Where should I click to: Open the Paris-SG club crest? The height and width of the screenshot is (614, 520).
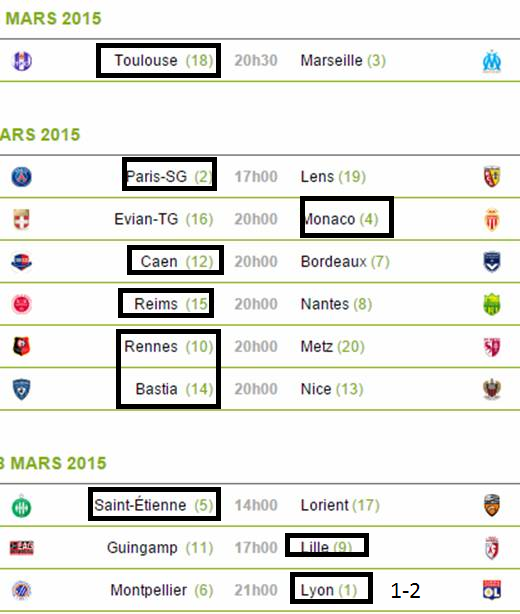point(22,177)
